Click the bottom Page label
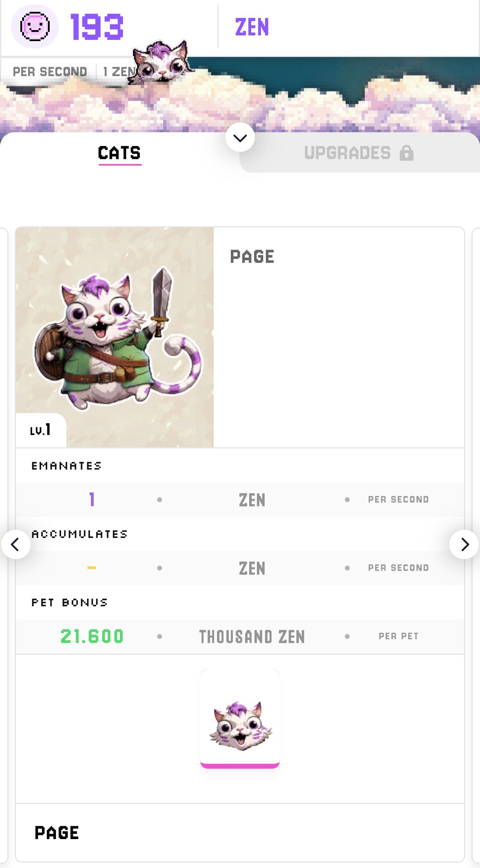 pos(57,833)
